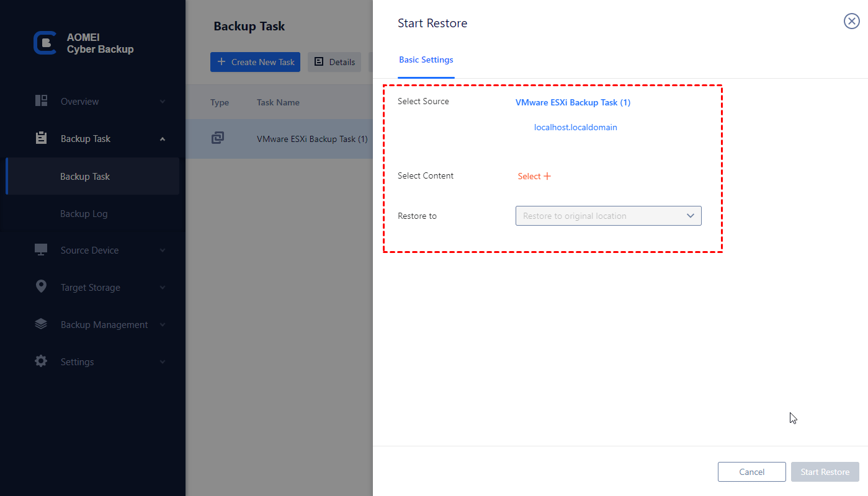Click the AOMEI Cyber Backup logo icon

coord(45,43)
